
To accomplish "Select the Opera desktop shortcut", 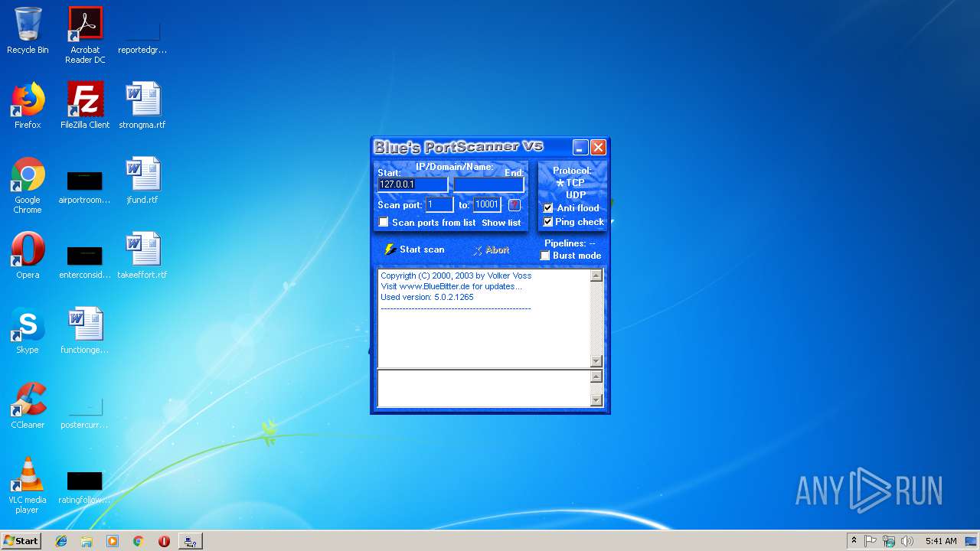I will (28, 256).
